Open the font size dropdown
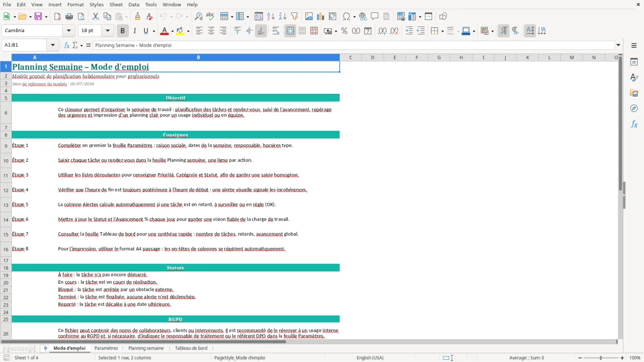 pos(107,31)
